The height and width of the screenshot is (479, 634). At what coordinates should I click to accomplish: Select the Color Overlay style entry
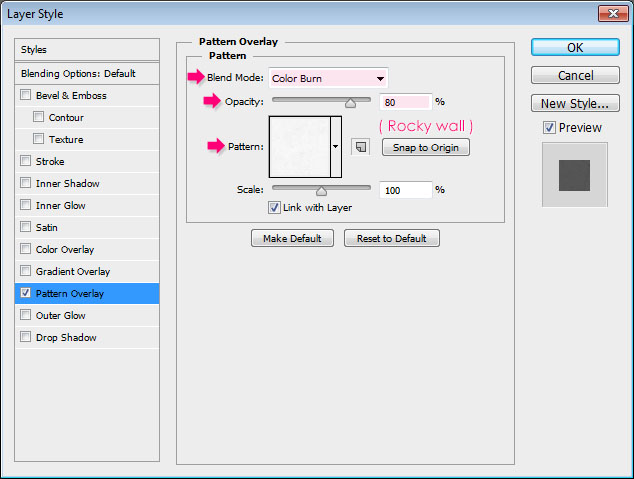pos(87,249)
